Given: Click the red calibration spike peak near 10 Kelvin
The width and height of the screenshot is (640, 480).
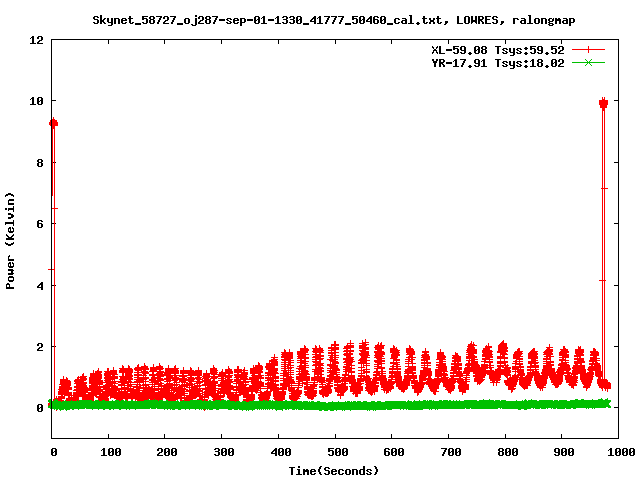Looking at the screenshot, I should (x=604, y=103).
